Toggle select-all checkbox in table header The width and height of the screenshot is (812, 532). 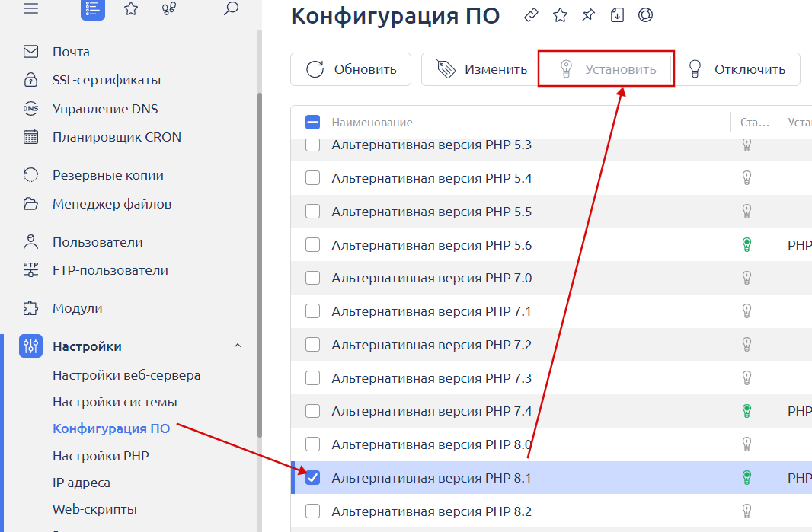pyautogui.click(x=313, y=122)
